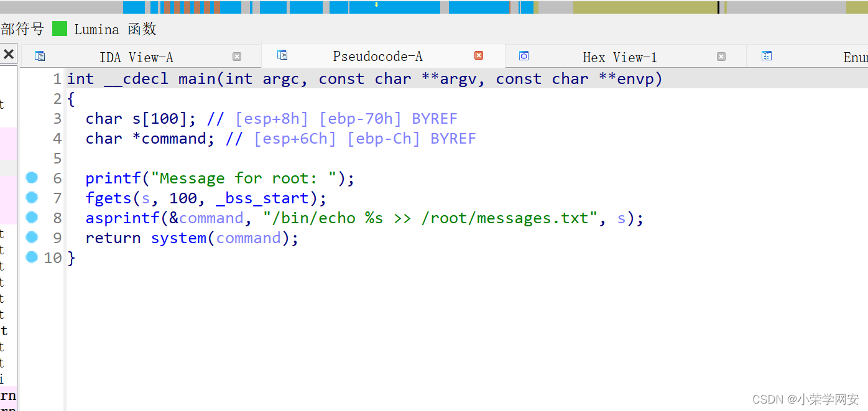Click the green Lumina function legend swatch
This screenshot has height=411, width=868.
(60, 29)
